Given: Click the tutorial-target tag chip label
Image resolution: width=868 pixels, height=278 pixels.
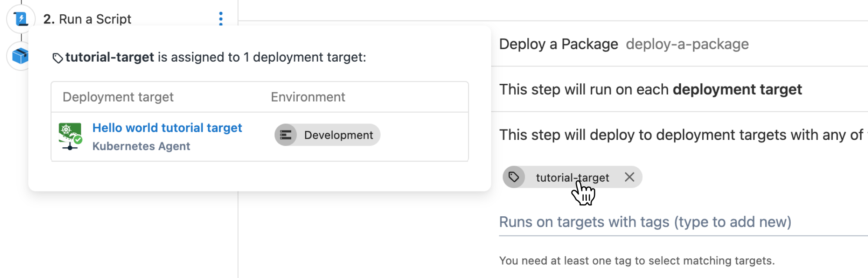Looking at the screenshot, I should pyautogui.click(x=572, y=177).
